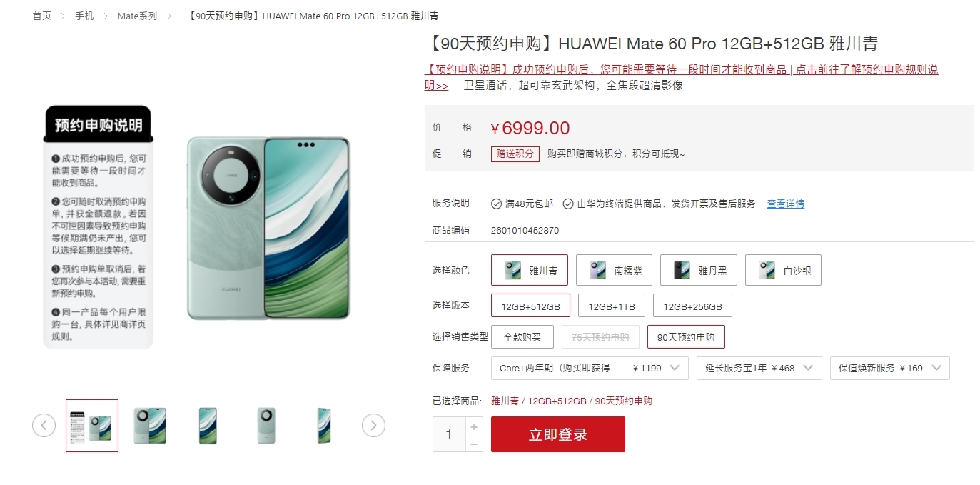This screenshot has height=485, width=980.
Task: Select the fifth thumbnail showing phone side angle
Action: point(323,426)
